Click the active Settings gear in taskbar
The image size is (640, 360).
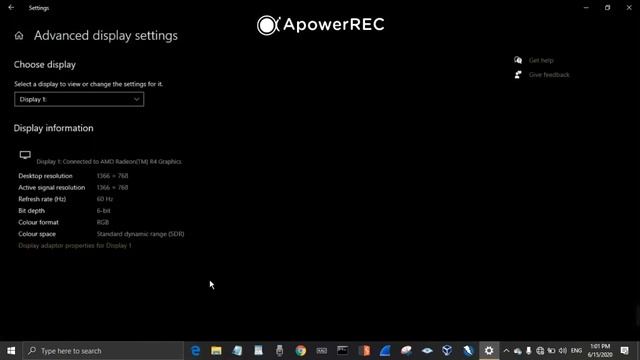(489, 351)
